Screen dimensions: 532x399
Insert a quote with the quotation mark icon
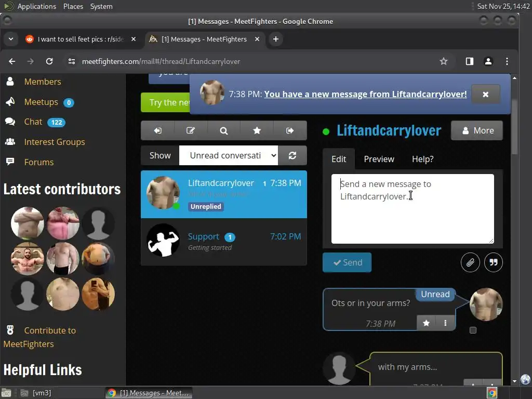(494, 262)
